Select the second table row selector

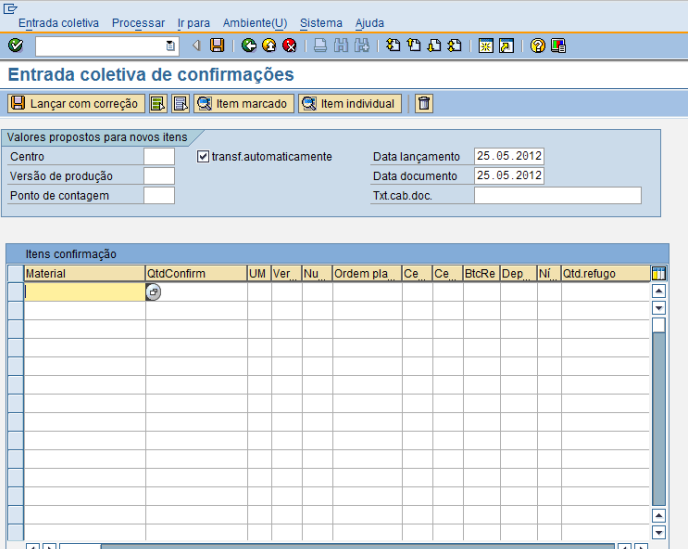point(15,310)
